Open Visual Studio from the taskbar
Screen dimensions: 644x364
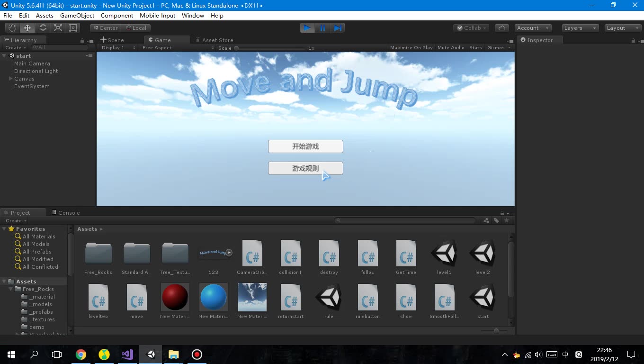[127, 355]
